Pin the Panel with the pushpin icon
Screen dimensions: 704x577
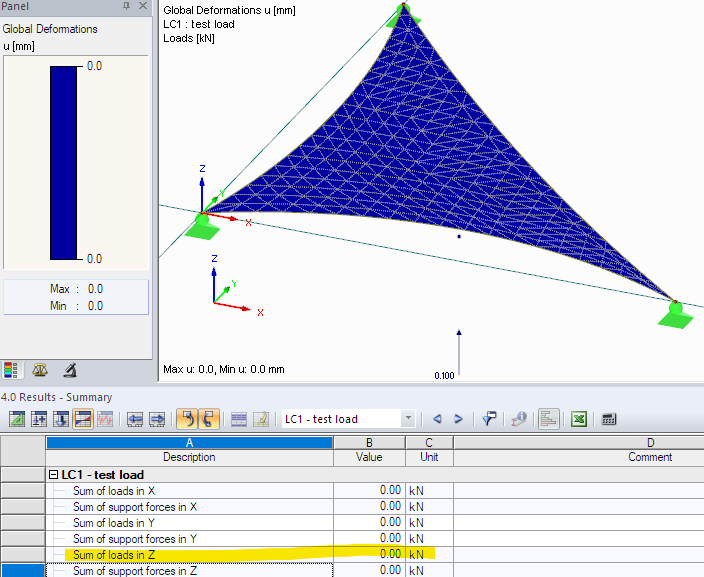coord(126,6)
